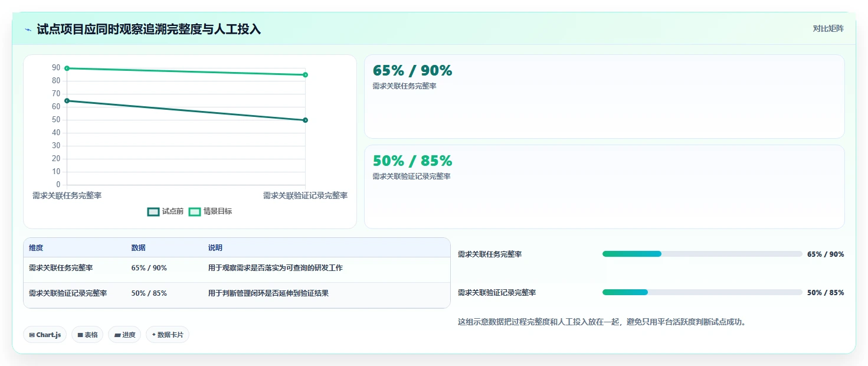Click the 对比矩阵 label in the header
The height and width of the screenshot is (366, 868).
tap(828, 29)
